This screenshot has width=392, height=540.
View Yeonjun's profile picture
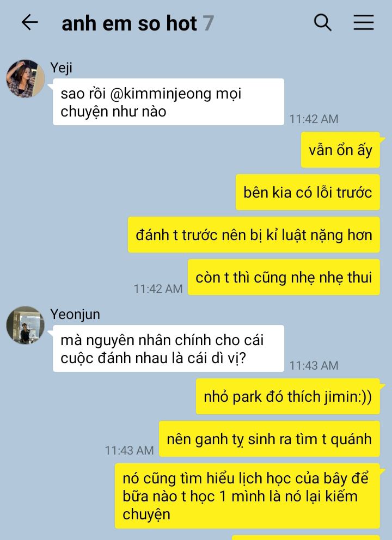coord(25,325)
